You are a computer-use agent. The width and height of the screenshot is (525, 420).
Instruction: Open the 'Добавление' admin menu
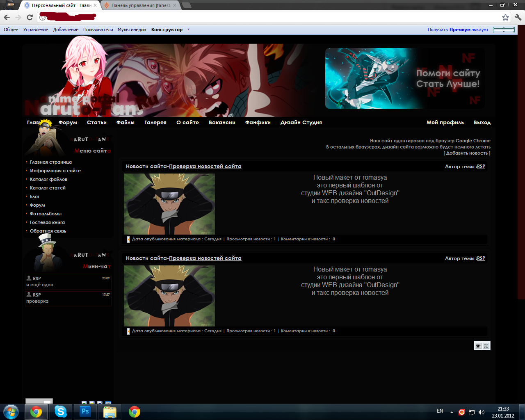coord(66,30)
